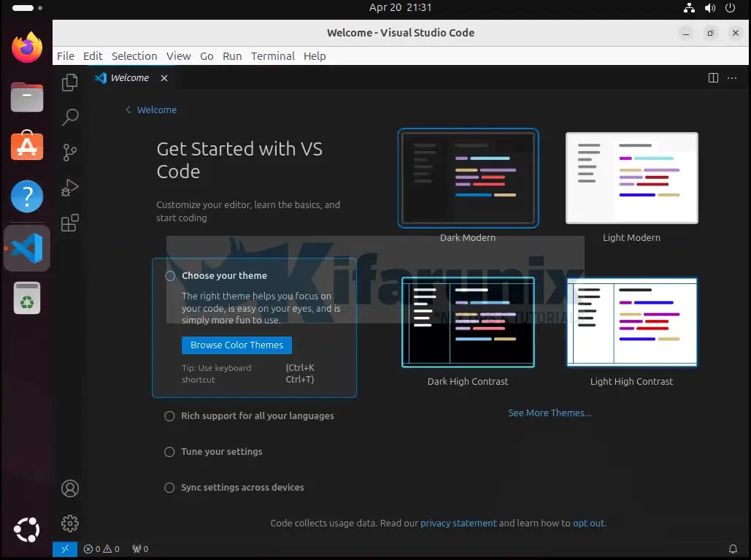This screenshot has height=560, width=751.
Task: Open the Explorer view in the activity bar
Action: [x=69, y=83]
